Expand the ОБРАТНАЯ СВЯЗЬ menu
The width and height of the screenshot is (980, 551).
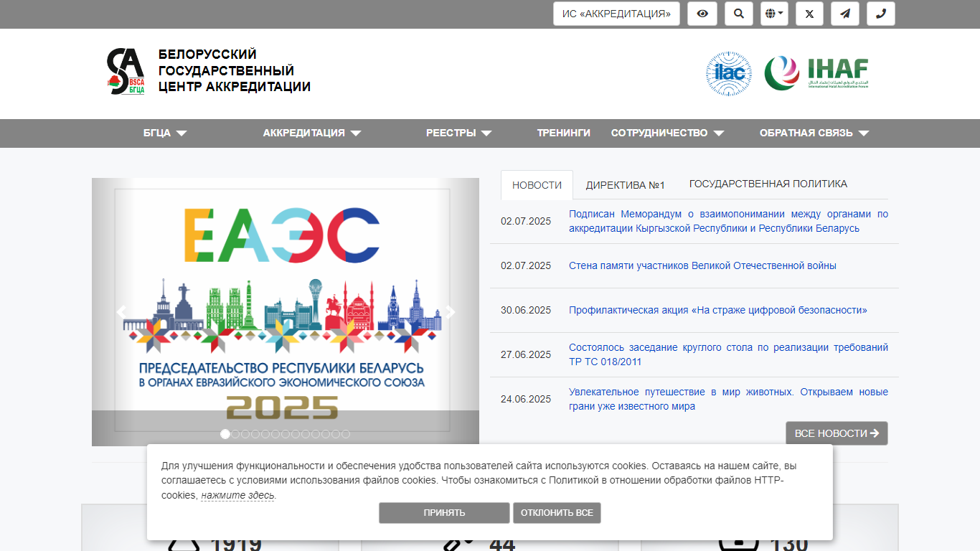pyautogui.click(x=814, y=133)
